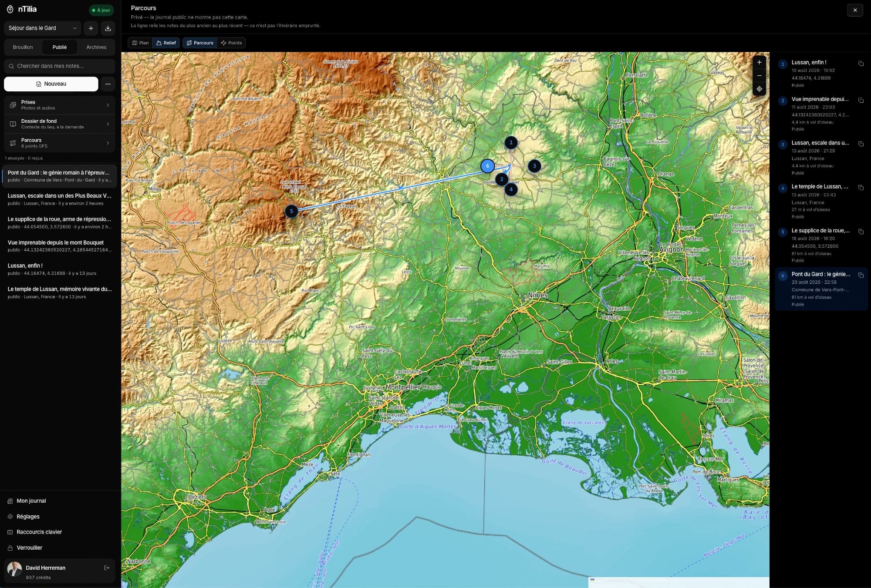Open Réglages settings
The height and width of the screenshot is (588, 871).
(x=28, y=517)
